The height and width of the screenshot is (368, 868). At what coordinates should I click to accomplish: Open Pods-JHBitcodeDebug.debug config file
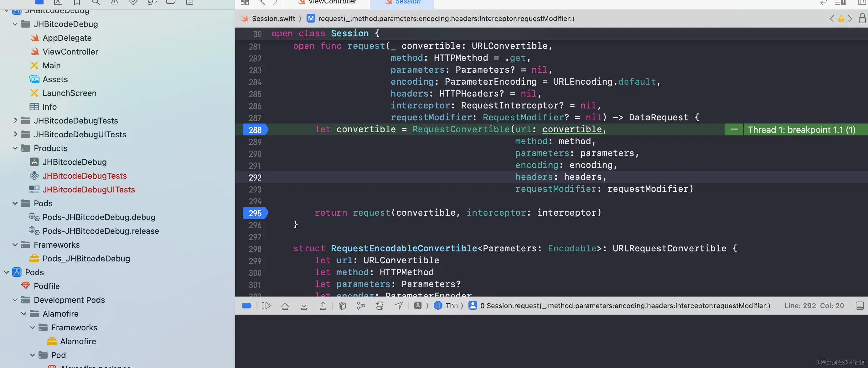[99, 217]
